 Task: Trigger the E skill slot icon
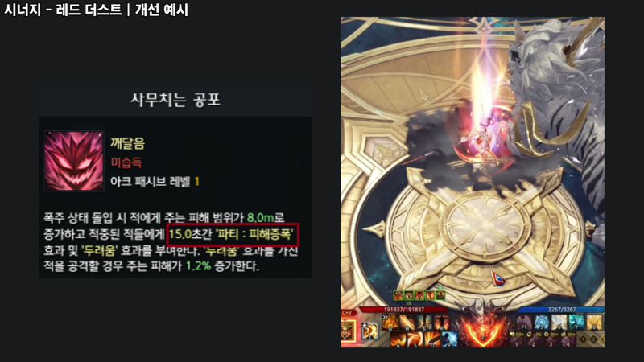click(x=425, y=322)
